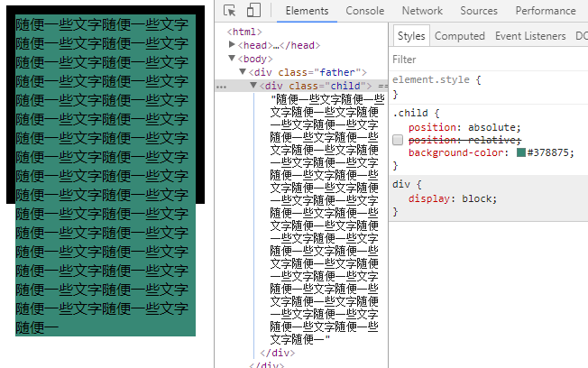Show the Event Listeners tab

tap(529, 36)
